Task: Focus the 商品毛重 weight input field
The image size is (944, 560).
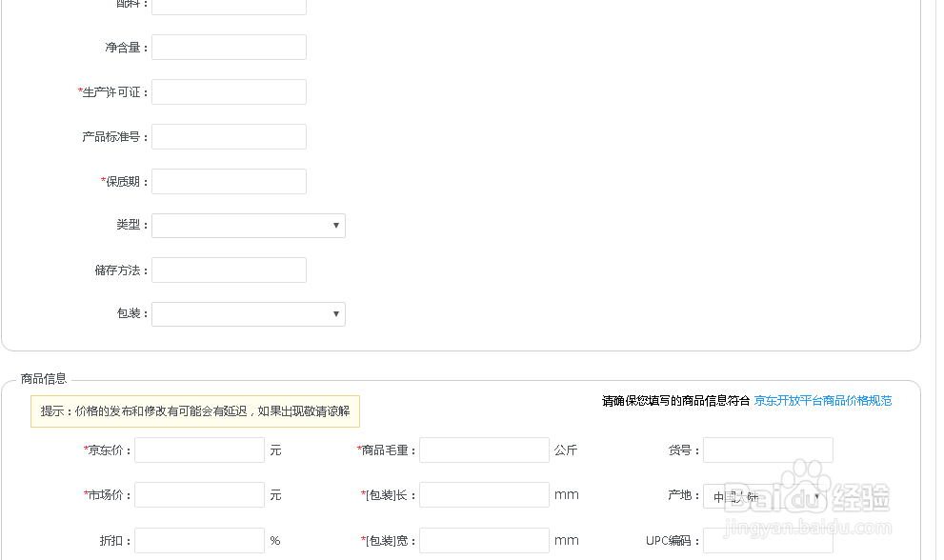Action: point(484,450)
